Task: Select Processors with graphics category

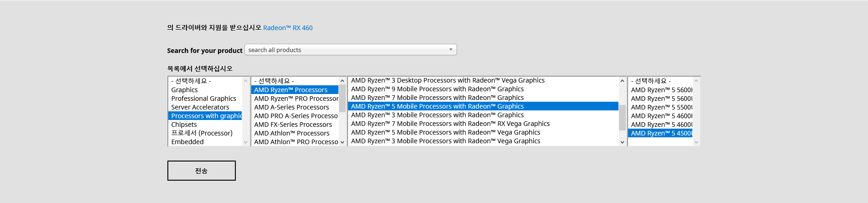Action: [x=205, y=116]
